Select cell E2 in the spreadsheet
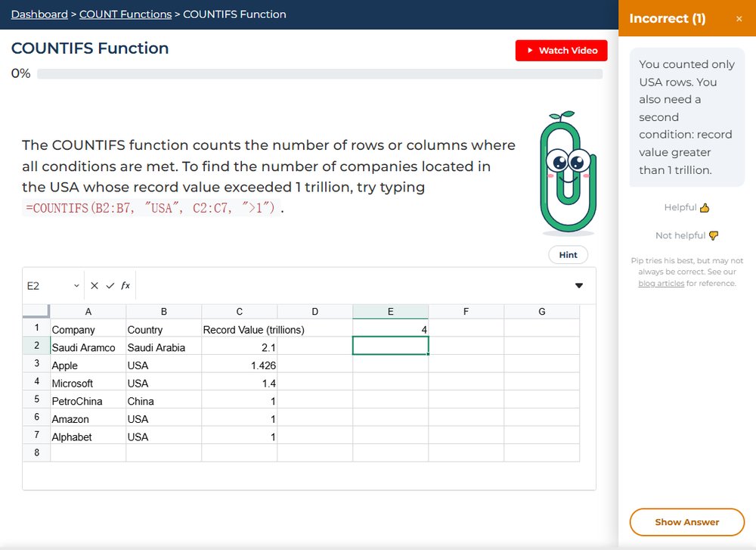The width and height of the screenshot is (756, 550). coord(391,346)
